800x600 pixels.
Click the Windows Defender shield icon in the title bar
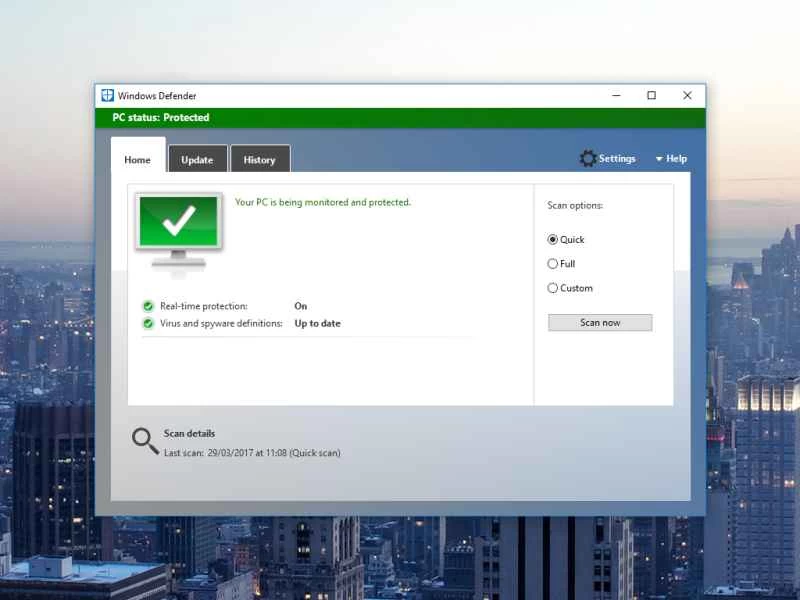108,95
